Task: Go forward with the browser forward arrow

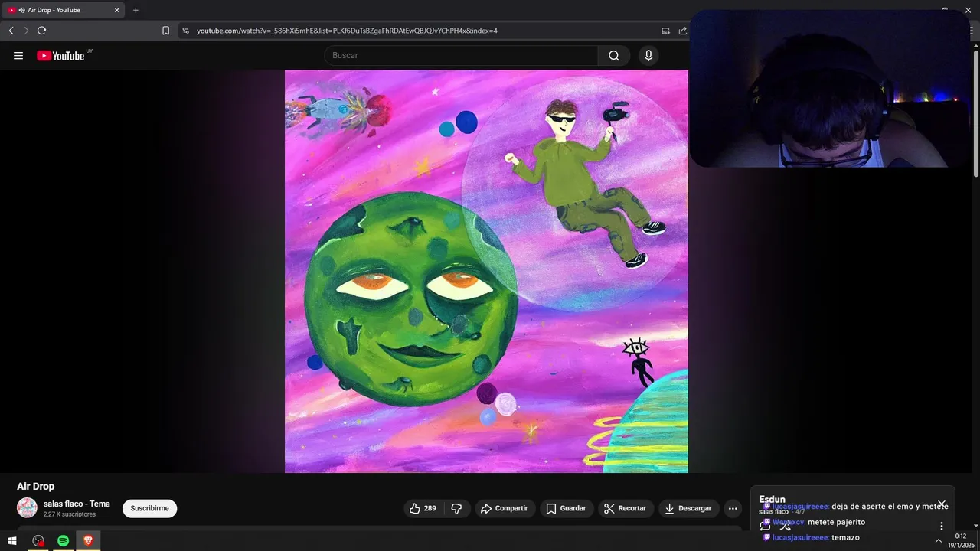Action: 26,31
